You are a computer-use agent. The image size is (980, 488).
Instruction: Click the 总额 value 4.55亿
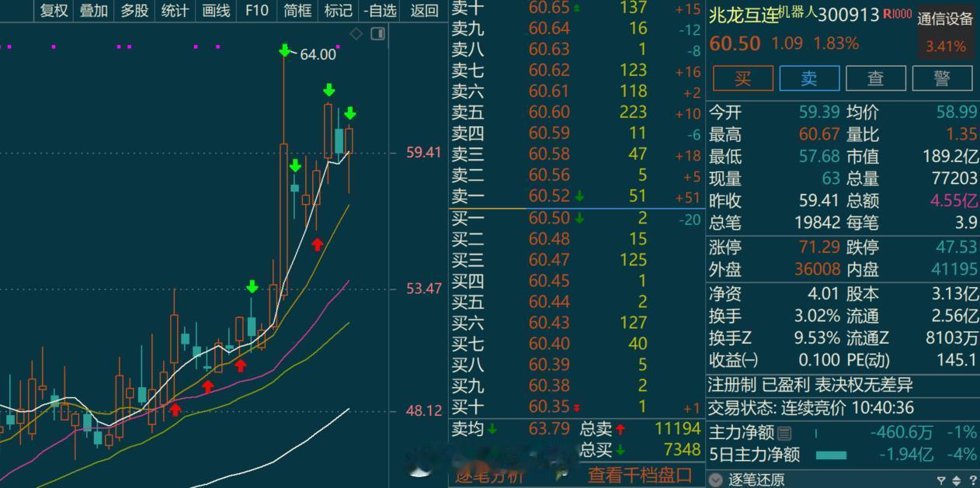tap(954, 201)
